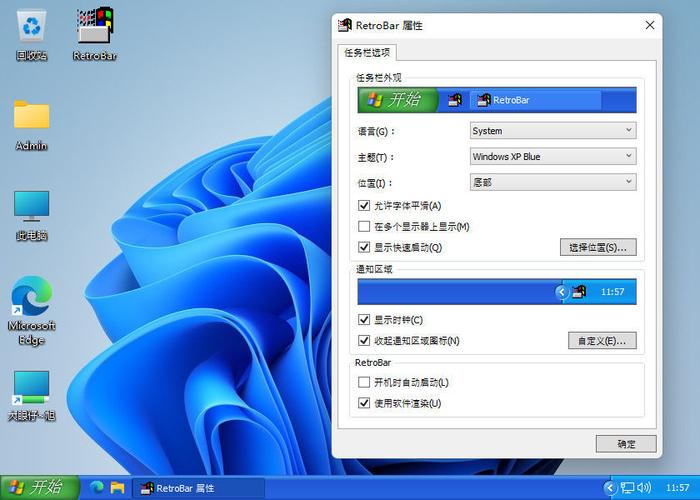Open the 位置 position dropdown
This screenshot has height=500, width=700.
(x=553, y=182)
